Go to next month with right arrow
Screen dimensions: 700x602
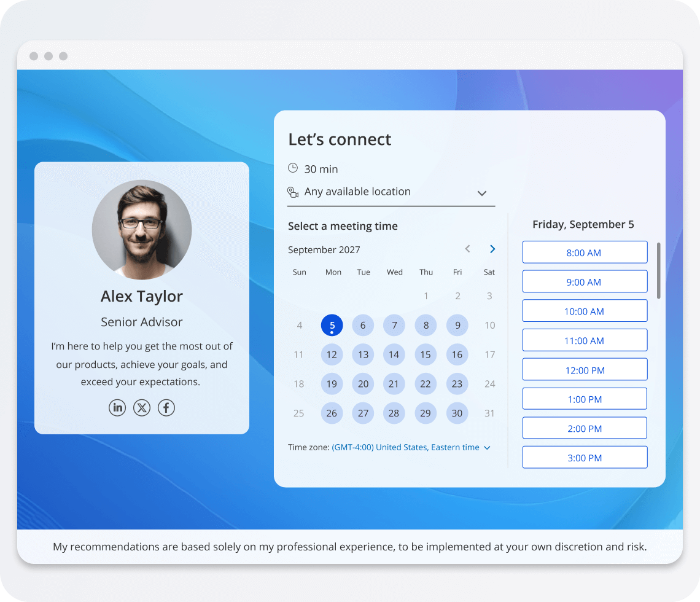pyautogui.click(x=492, y=249)
